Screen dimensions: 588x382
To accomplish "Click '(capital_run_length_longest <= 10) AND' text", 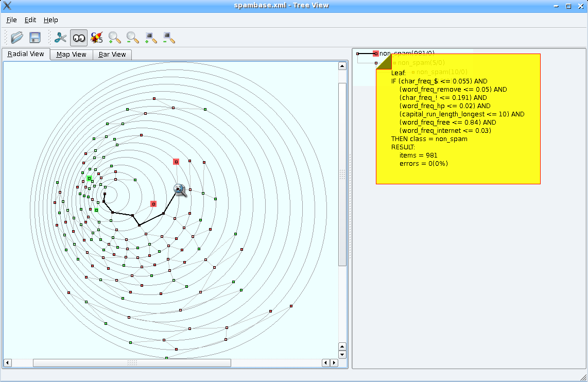I will tap(462, 114).
